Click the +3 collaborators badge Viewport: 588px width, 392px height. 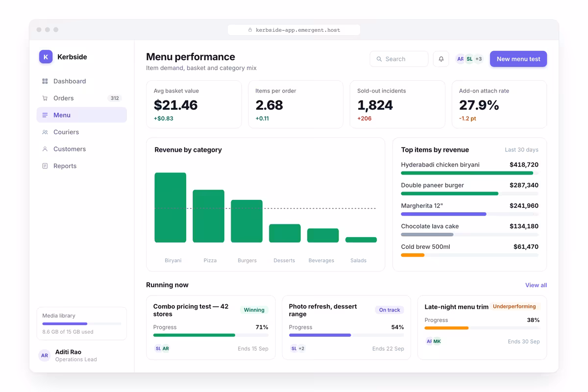pos(479,59)
